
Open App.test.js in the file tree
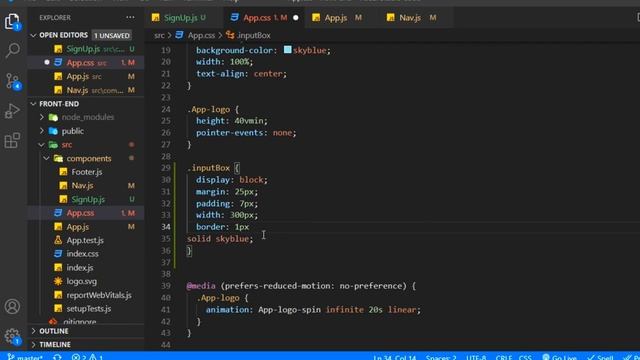pos(85,240)
